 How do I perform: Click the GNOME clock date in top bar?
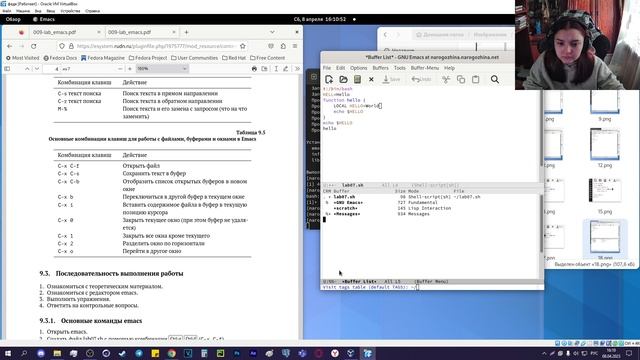[x=320, y=19]
